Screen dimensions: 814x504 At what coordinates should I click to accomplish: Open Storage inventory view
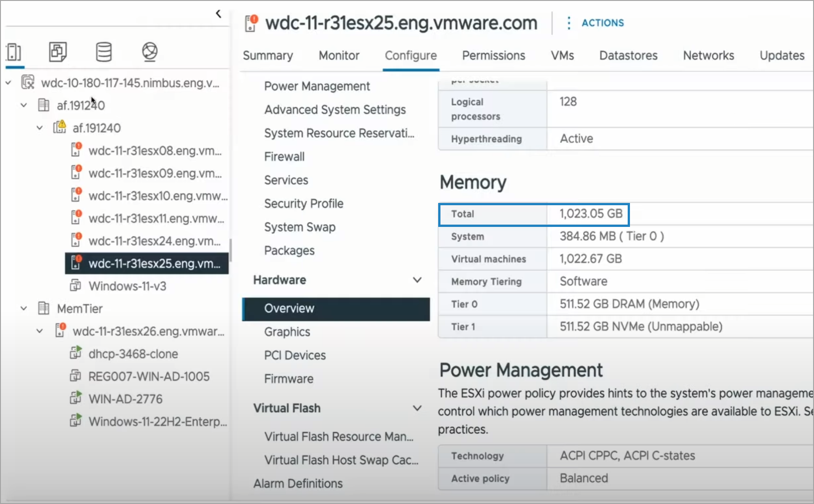pyautogui.click(x=104, y=52)
